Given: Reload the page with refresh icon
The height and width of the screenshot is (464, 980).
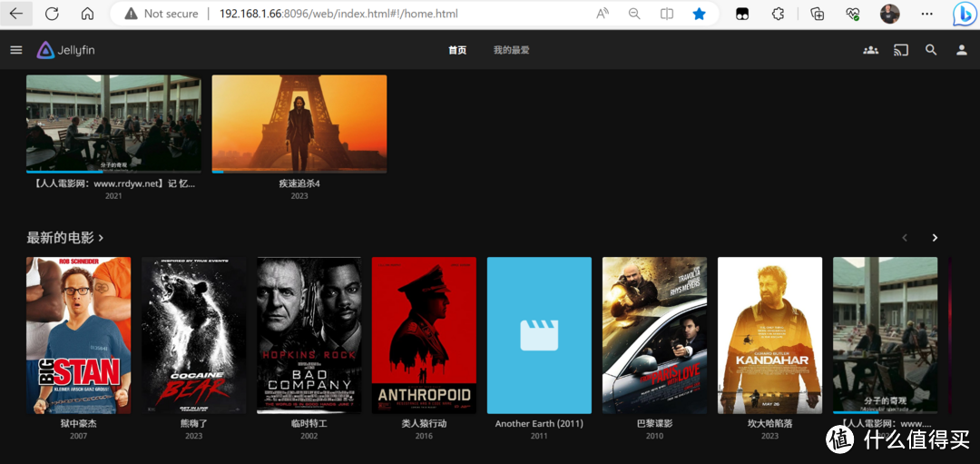Looking at the screenshot, I should 52,13.
